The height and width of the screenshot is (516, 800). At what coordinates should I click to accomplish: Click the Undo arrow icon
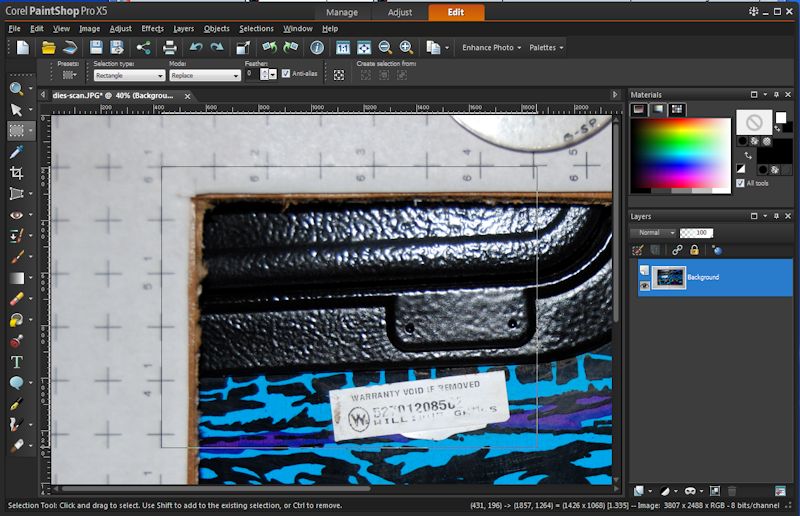[x=195, y=47]
